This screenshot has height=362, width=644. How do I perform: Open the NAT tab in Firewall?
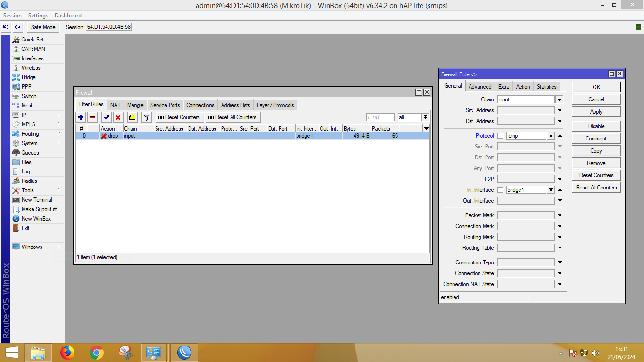(116, 105)
